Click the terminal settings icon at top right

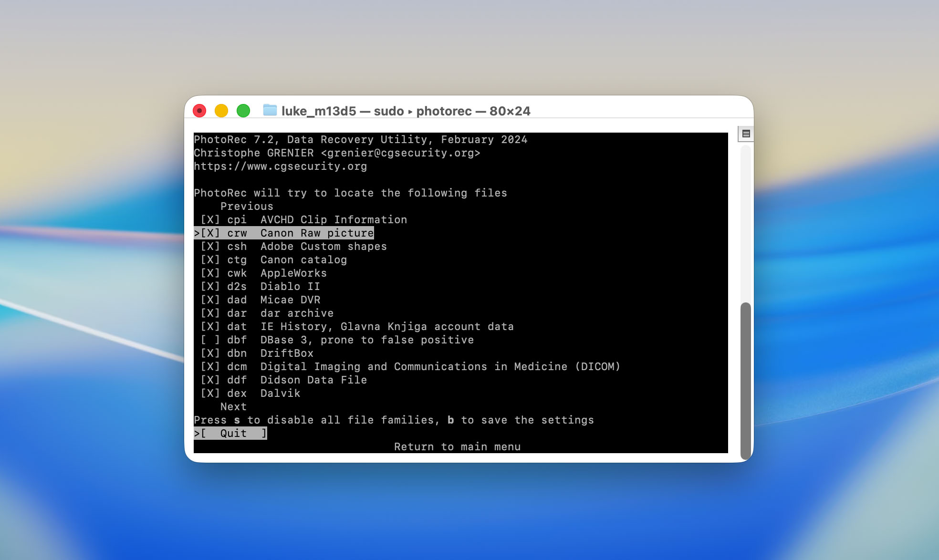click(x=746, y=134)
